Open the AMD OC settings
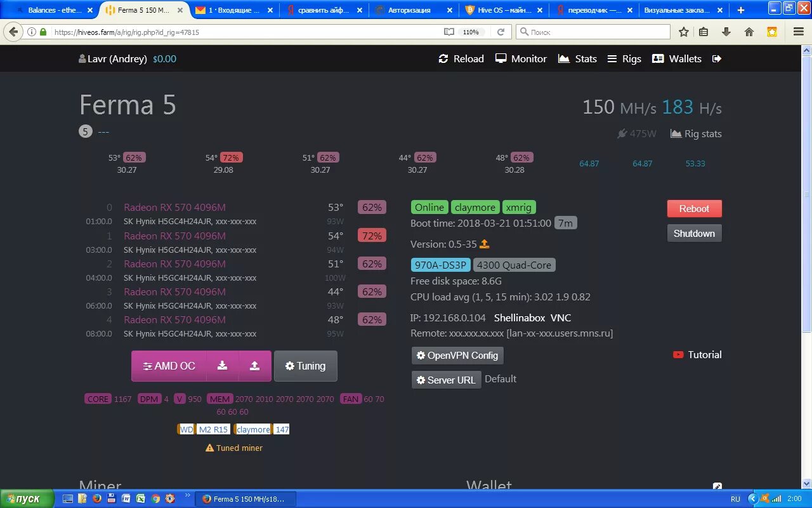This screenshot has height=508, width=812. point(169,366)
